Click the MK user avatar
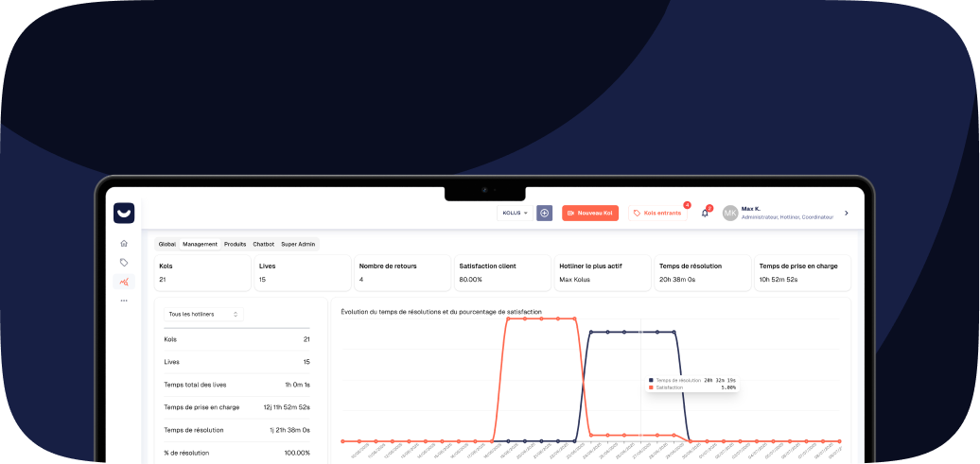Viewport: 980px width, 464px height. (730, 214)
